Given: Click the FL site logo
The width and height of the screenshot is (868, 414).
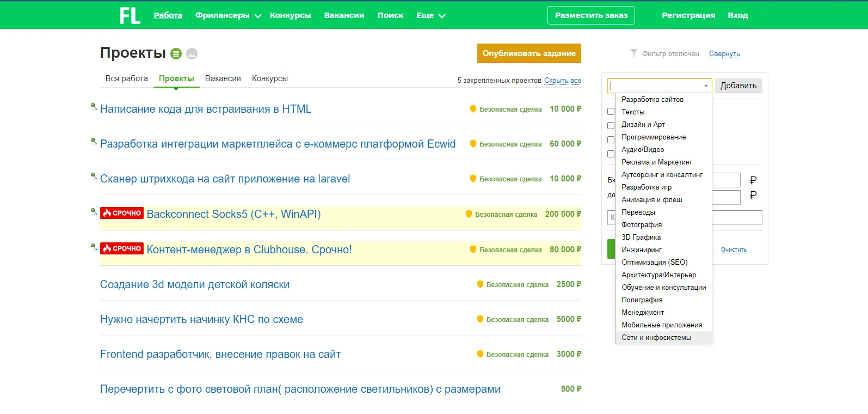Looking at the screenshot, I should click(x=130, y=15).
